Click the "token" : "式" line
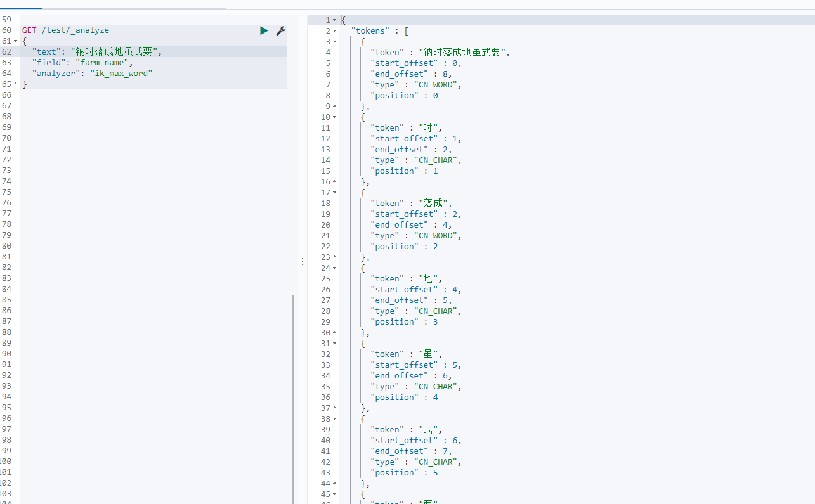The width and height of the screenshot is (815, 504). [407, 430]
